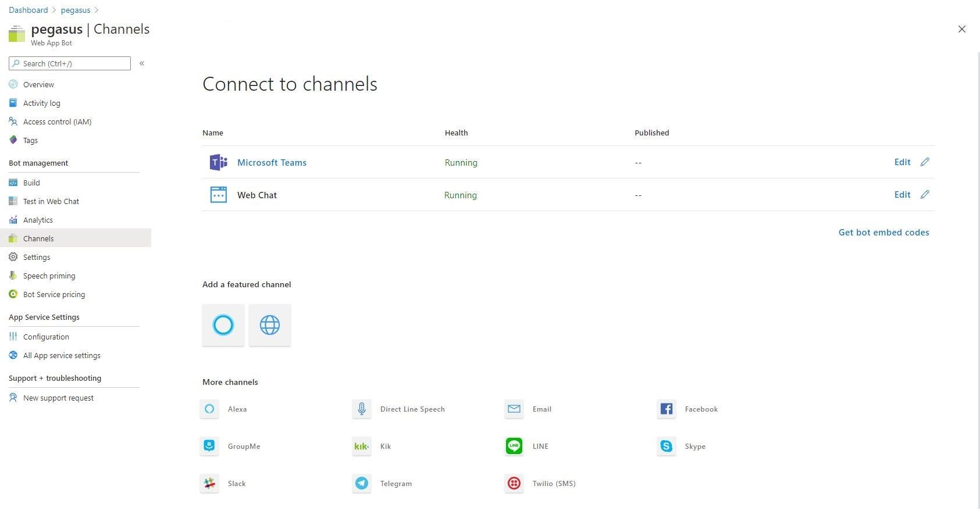Click the Speech priming icon
Image resolution: width=980 pixels, height=525 pixels.
13,276
